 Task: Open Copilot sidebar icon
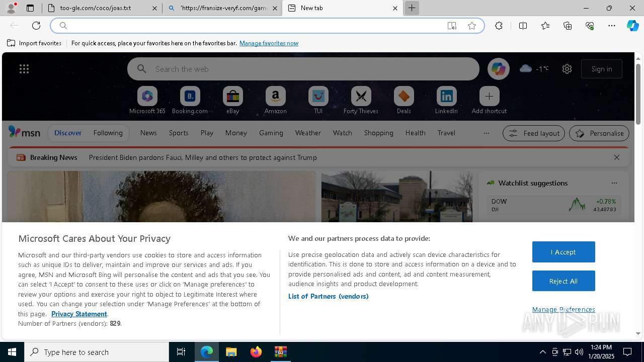(632, 26)
